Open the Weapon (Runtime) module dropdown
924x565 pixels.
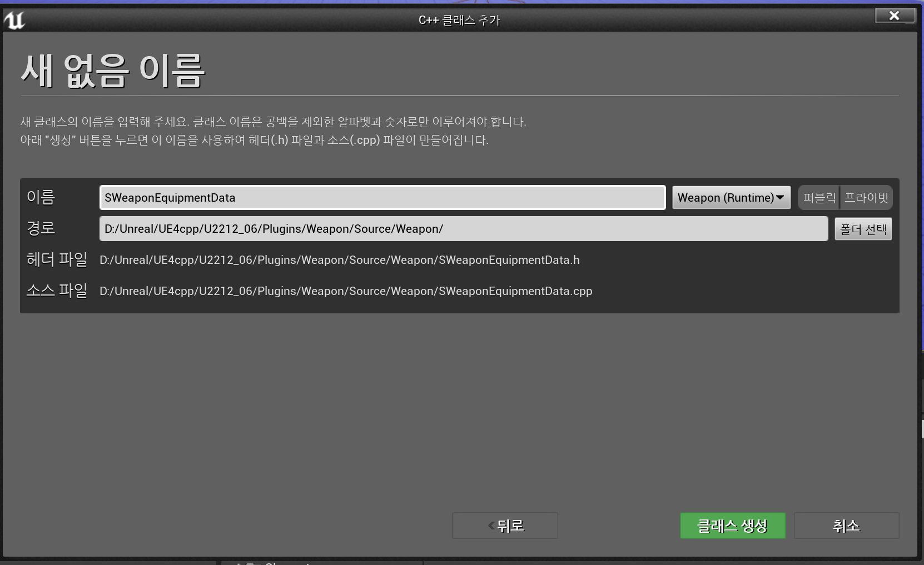coord(731,198)
